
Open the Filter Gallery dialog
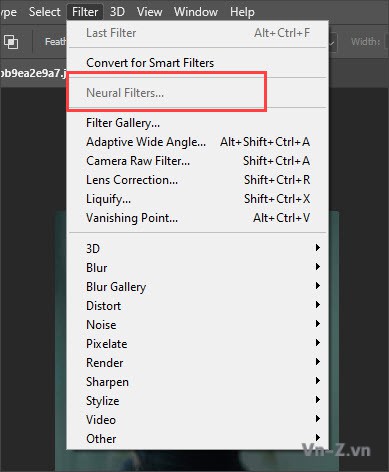coord(198,123)
